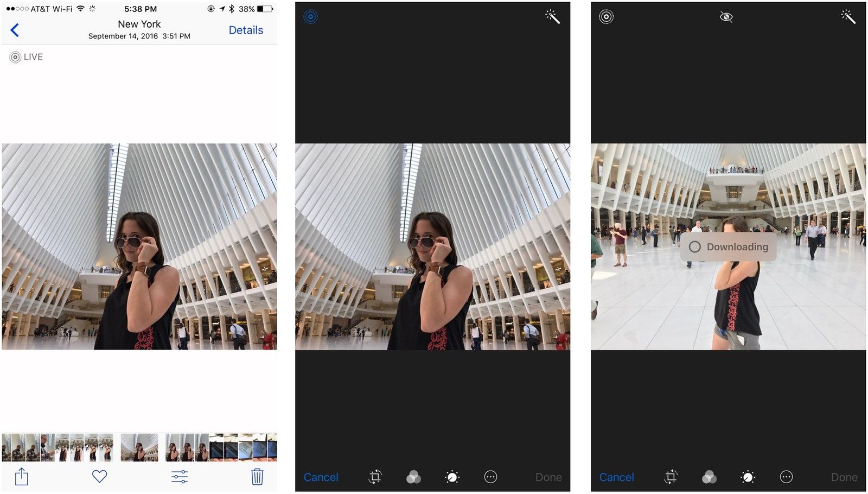This screenshot has width=868, height=494.
Task: Open the Details view for New York photo
Action: (x=245, y=30)
